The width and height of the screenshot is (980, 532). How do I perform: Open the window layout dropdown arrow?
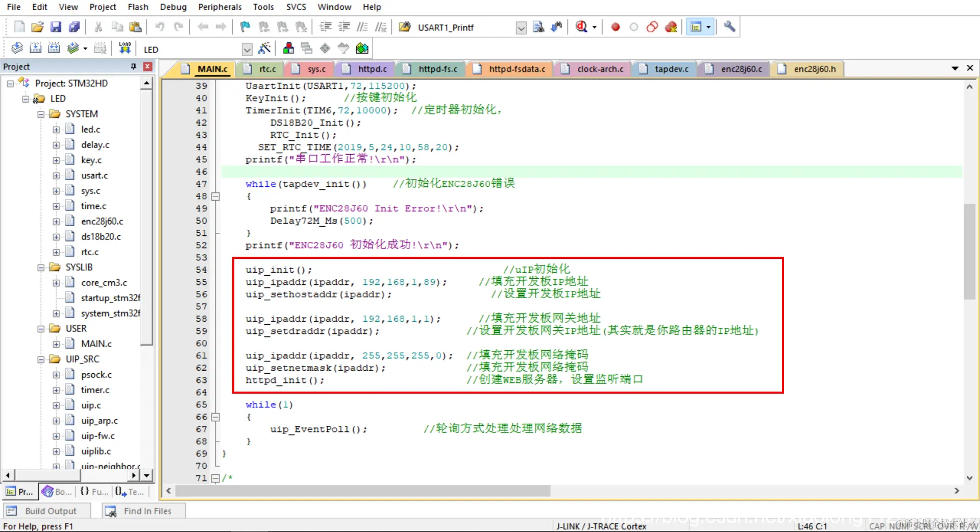click(708, 27)
